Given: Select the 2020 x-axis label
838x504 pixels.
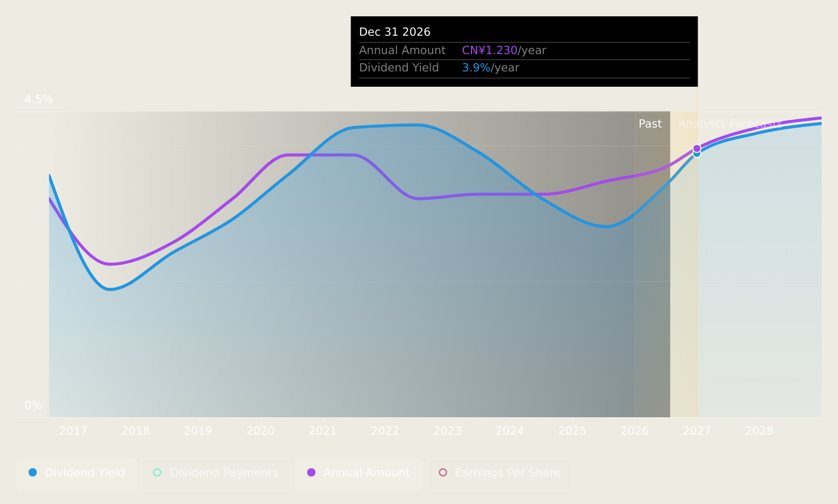Looking at the screenshot, I should coord(260,431).
